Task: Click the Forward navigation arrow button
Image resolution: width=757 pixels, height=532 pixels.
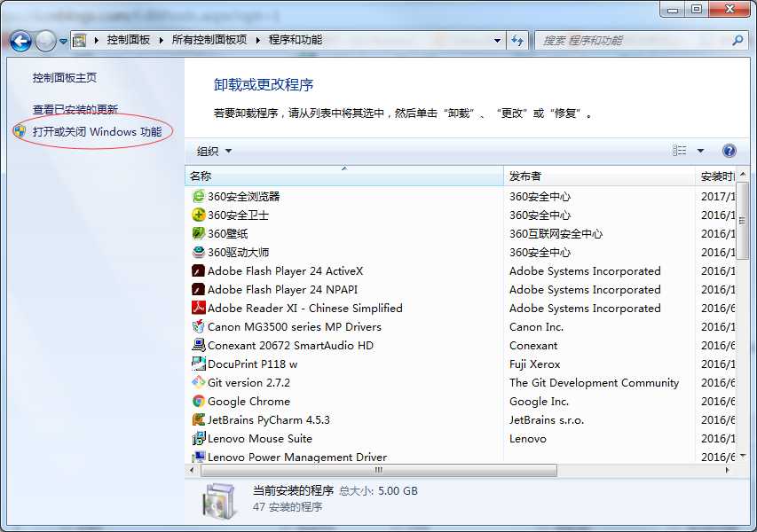Action: [46, 41]
